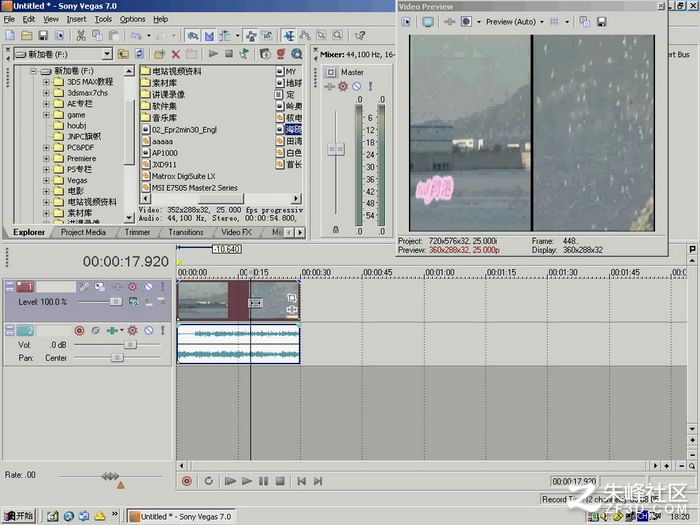The width and height of the screenshot is (700, 525).
Task: Toggle Automatic Crossfades icon
Action: 209,35
